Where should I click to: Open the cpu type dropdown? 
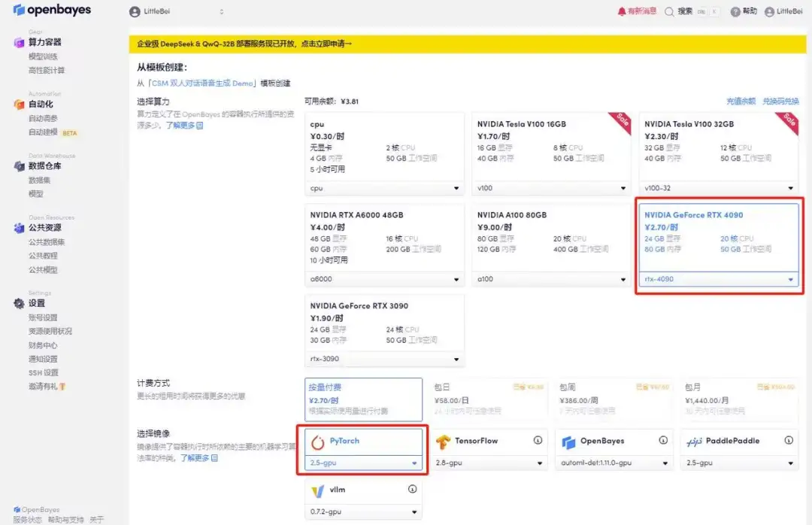coord(384,188)
